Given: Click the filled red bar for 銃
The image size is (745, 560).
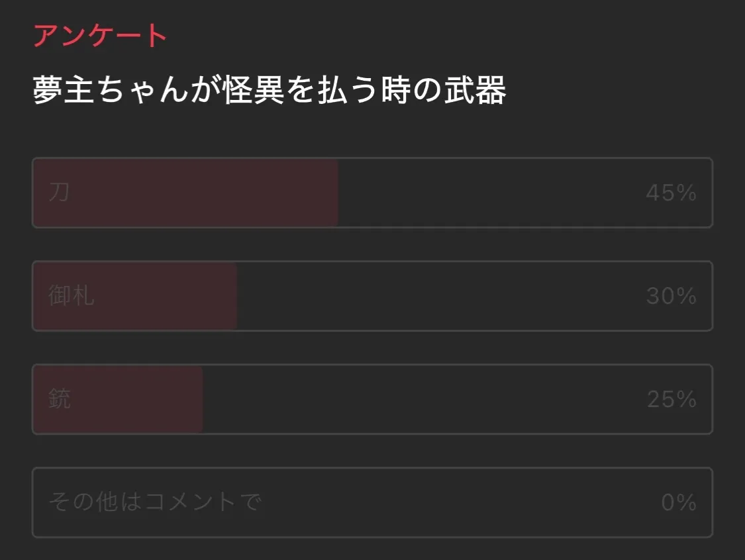Looking at the screenshot, I should [132, 399].
